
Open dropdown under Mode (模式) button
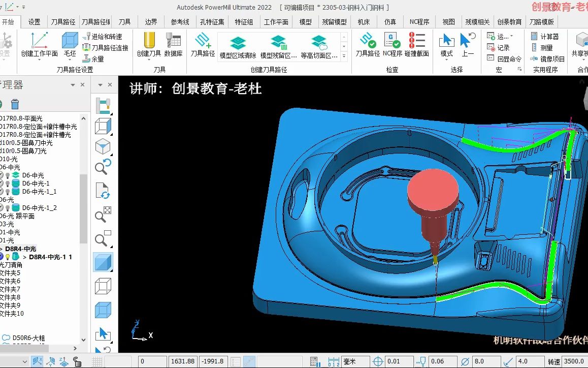click(446, 59)
